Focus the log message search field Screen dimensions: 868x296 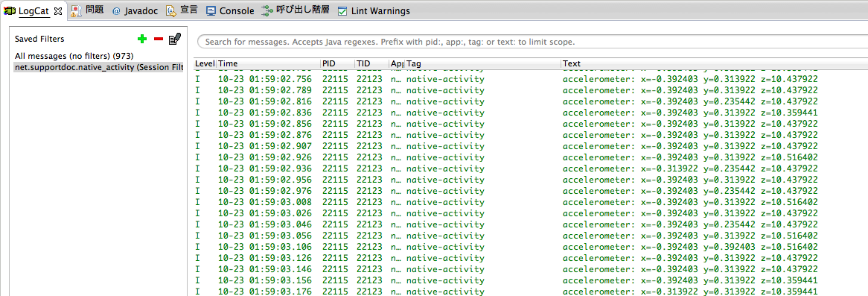tap(532, 42)
